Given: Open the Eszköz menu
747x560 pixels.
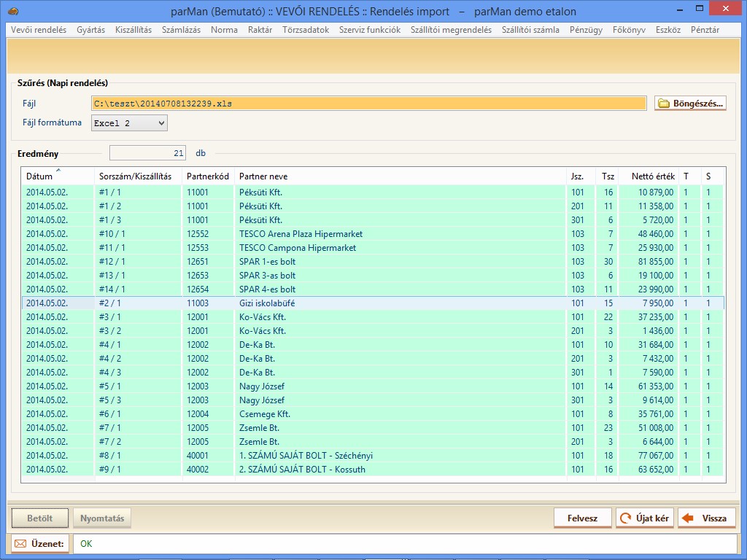Looking at the screenshot, I should tap(668, 29).
